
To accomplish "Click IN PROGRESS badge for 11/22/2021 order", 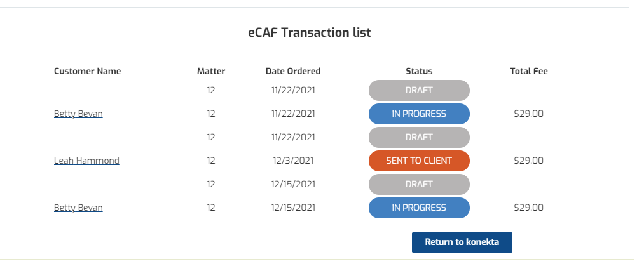I will click(x=419, y=114).
